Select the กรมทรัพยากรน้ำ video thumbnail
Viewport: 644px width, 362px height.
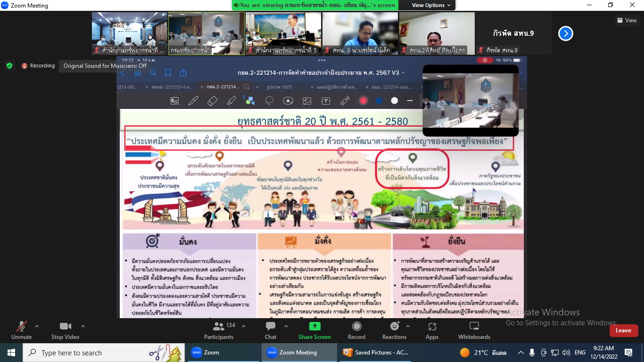pyautogui.click(x=206, y=33)
